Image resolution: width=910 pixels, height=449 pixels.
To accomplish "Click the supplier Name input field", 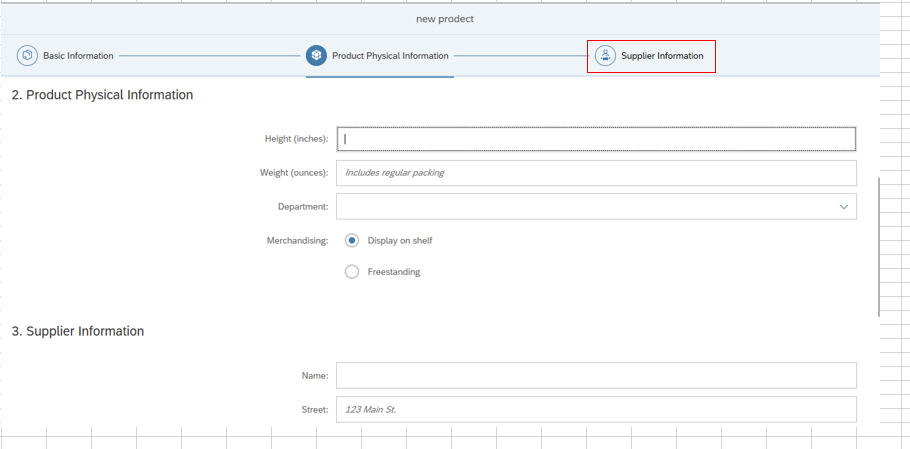I will [x=596, y=375].
